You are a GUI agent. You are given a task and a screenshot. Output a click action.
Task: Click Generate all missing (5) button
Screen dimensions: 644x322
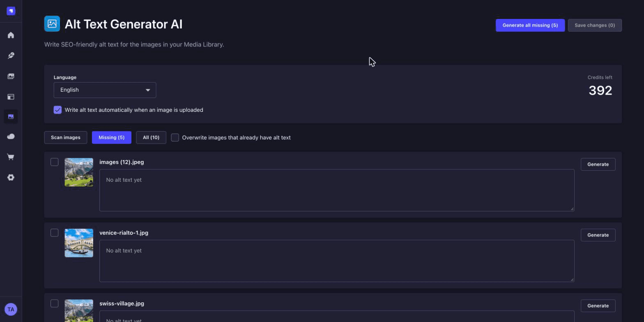tap(530, 25)
